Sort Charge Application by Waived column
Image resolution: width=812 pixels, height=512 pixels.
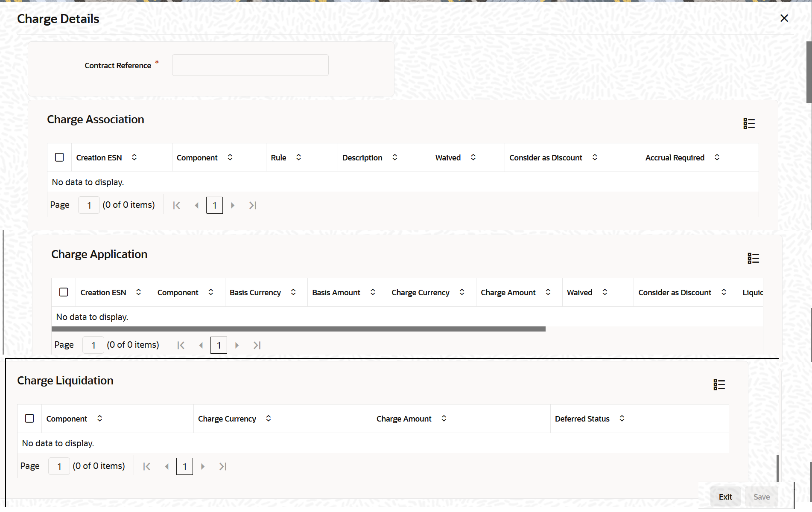pos(605,292)
